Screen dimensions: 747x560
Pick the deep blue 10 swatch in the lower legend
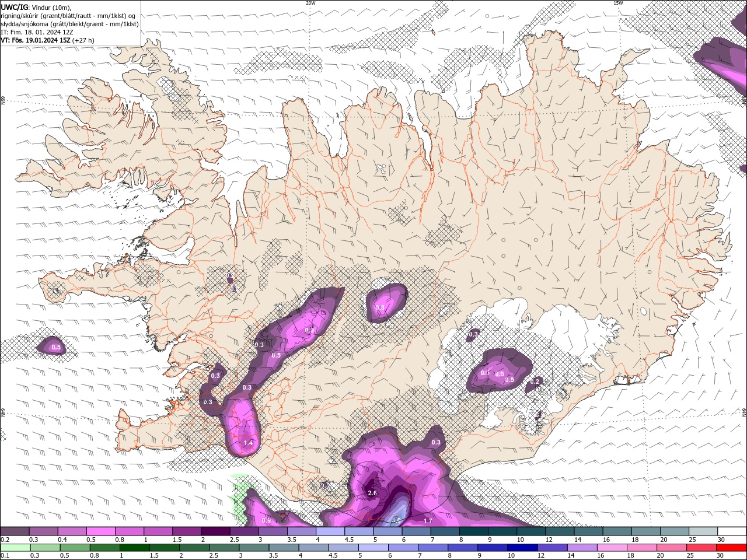(522, 548)
